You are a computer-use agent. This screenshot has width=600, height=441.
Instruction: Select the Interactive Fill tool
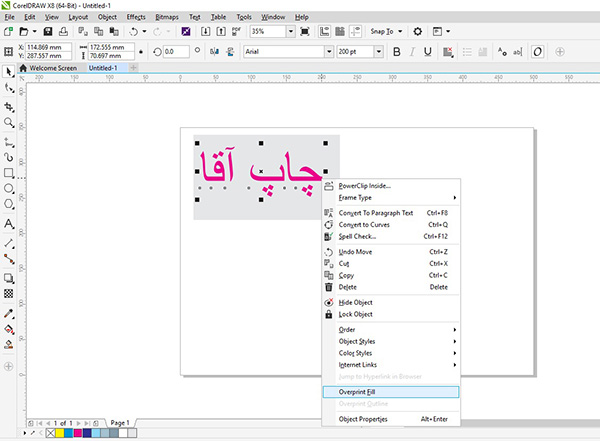(x=9, y=329)
